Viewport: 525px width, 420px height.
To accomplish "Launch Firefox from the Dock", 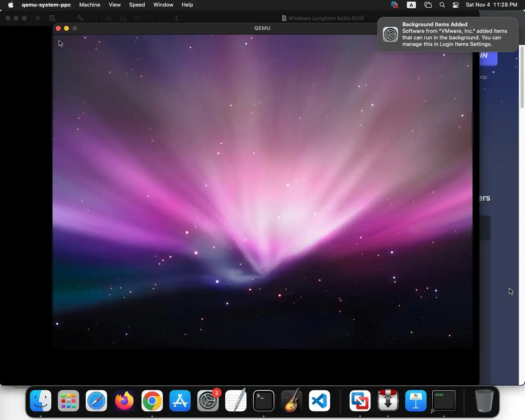I will point(124,401).
